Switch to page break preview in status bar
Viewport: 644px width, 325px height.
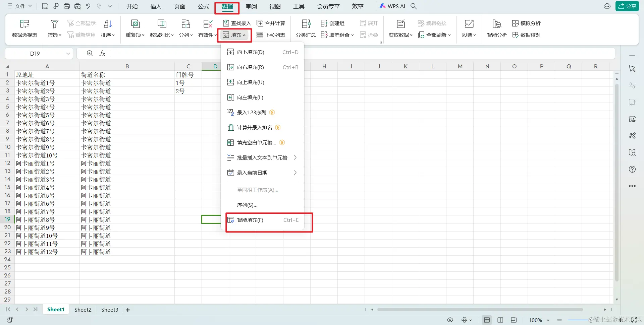tap(500, 320)
